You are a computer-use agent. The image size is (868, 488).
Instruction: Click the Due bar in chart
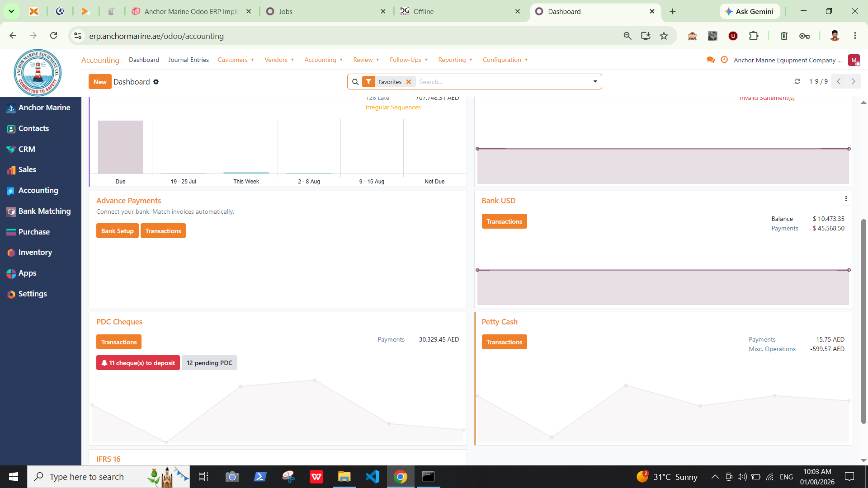click(120, 147)
